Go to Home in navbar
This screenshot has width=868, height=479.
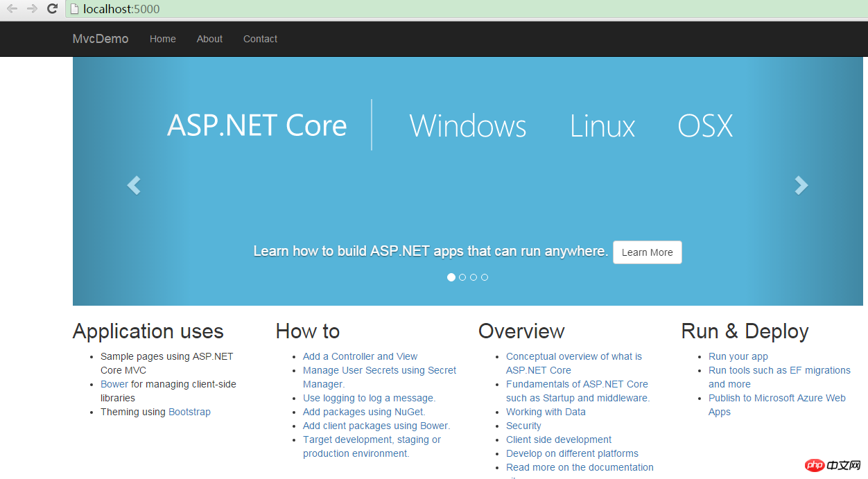click(x=163, y=39)
